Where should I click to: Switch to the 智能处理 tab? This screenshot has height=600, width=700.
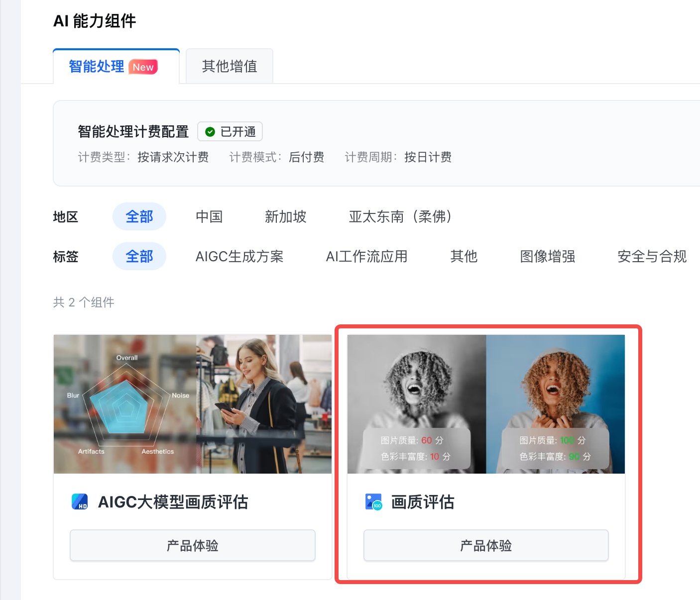point(116,66)
